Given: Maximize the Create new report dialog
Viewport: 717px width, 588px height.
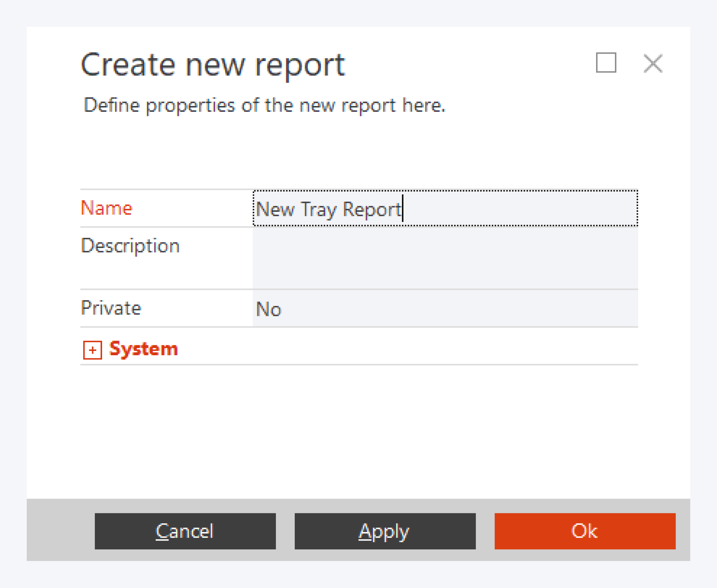Looking at the screenshot, I should point(606,63).
